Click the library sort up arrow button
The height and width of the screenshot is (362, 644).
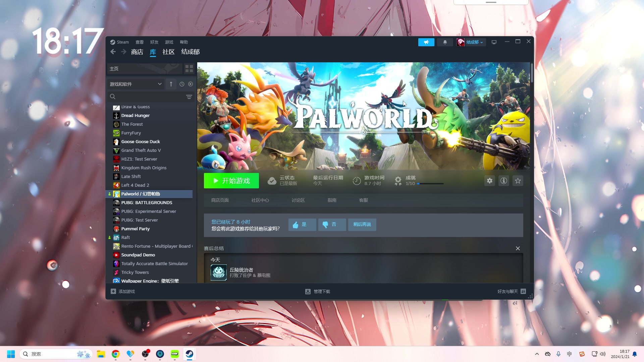pos(171,84)
